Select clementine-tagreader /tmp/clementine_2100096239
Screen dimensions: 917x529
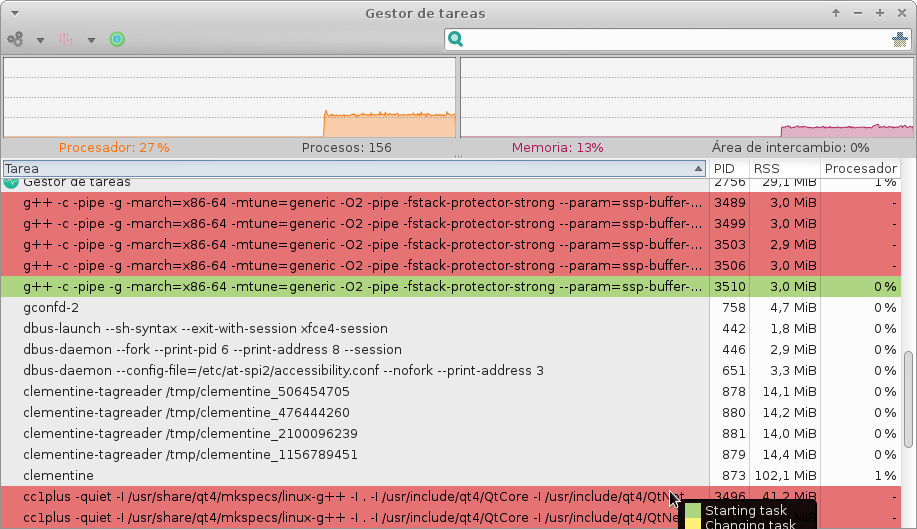point(451,434)
